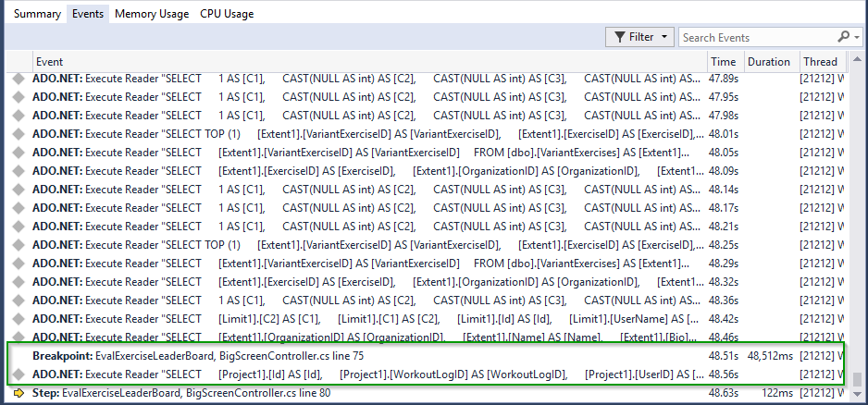The width and height of the screenshot is (868, 405).
Task: Select the Events tab
Action: pyautogui.click(x=88, y=14)
